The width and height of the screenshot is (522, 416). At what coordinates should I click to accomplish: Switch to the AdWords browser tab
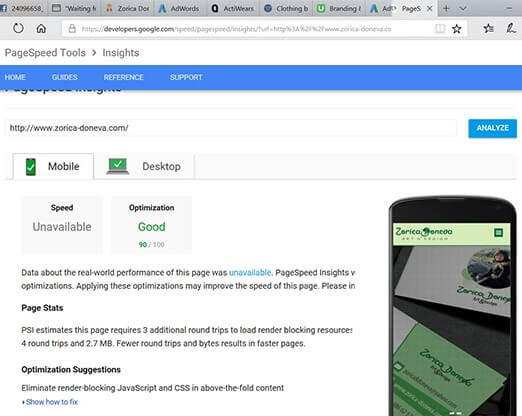[x=179, y=8]
